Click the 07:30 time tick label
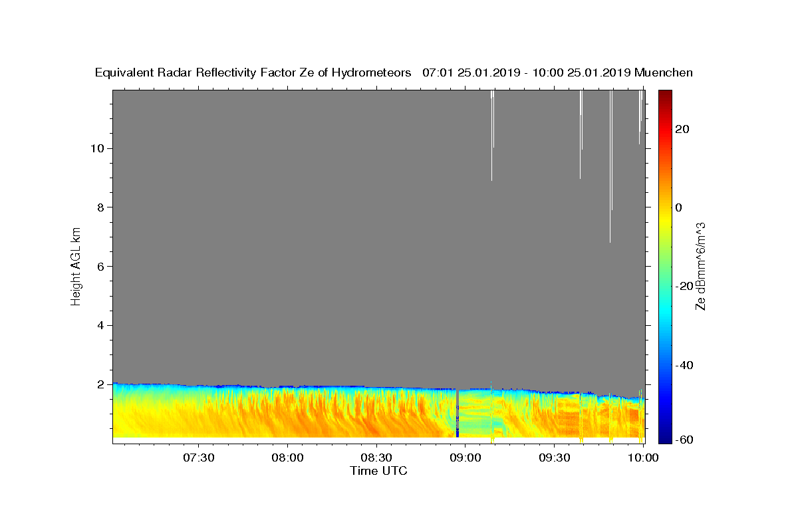This screenshot has width=798, height=532. [x=199, y=458]
